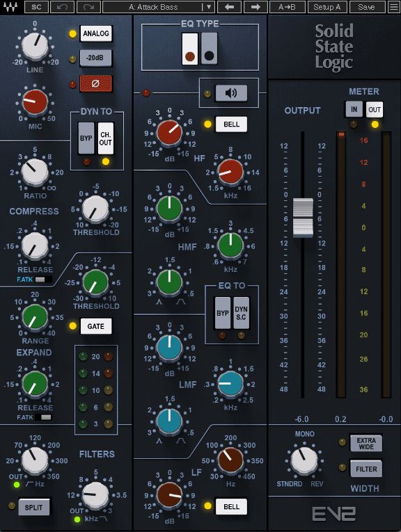Toggle the HF BELL button

pyautogui.click(x=231, y=124)
